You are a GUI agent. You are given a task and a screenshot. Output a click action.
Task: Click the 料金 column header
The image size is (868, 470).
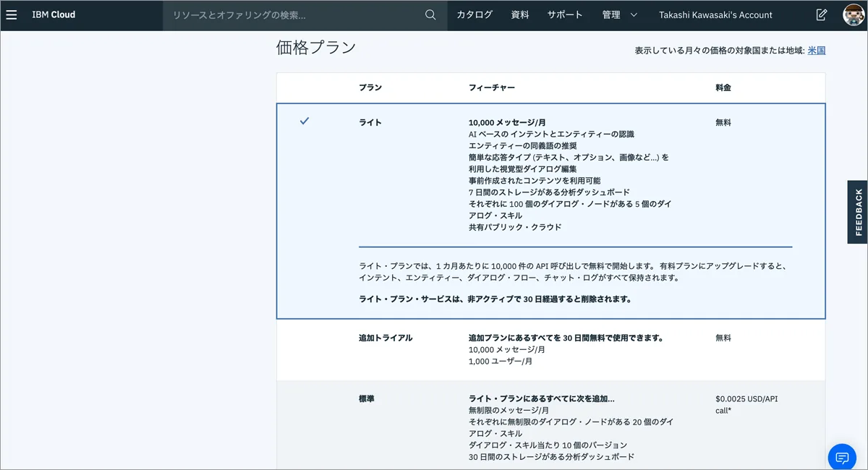[x=723, y=87]
